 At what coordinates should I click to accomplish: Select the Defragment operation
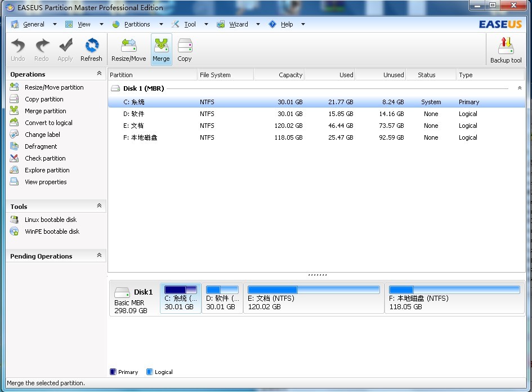point(41,146)
